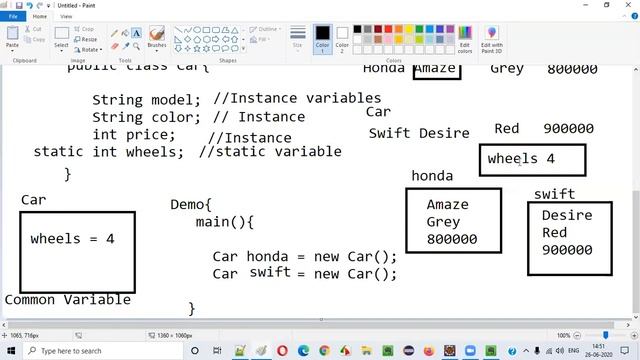640x360 pixels.
Task: Choose the Right arrow shape
Action: click(216, 40)
